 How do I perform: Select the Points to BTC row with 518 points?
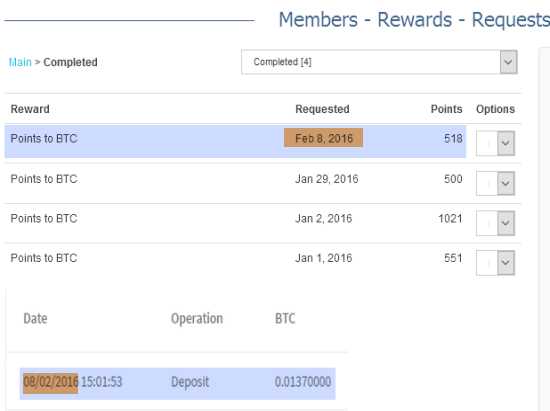tap(235, 141)
